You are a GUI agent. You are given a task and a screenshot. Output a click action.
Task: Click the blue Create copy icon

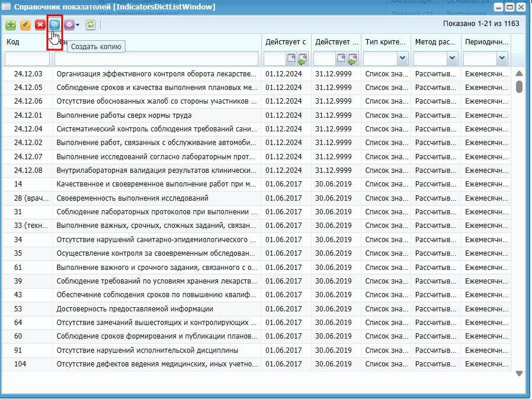point(55,24)
